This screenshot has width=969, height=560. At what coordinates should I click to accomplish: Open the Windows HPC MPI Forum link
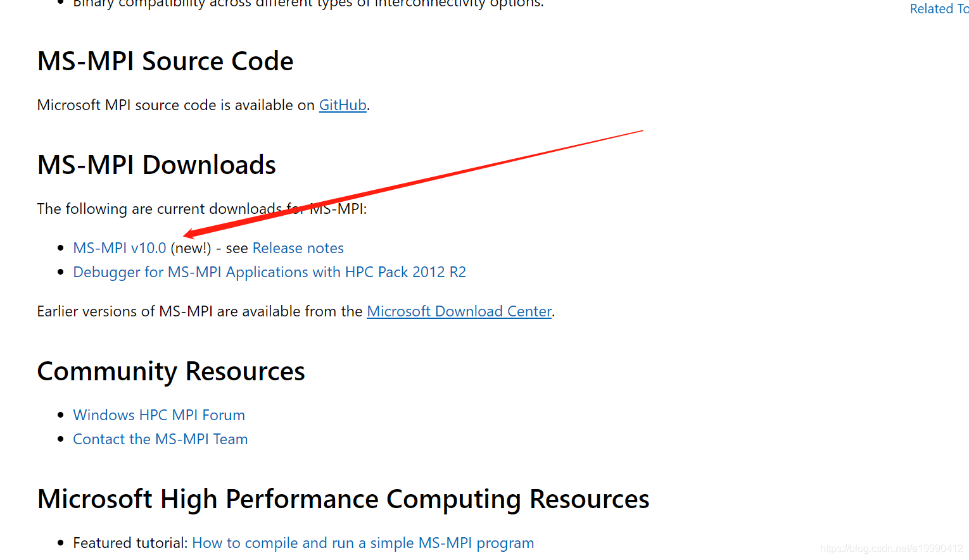tap(159, 415)
